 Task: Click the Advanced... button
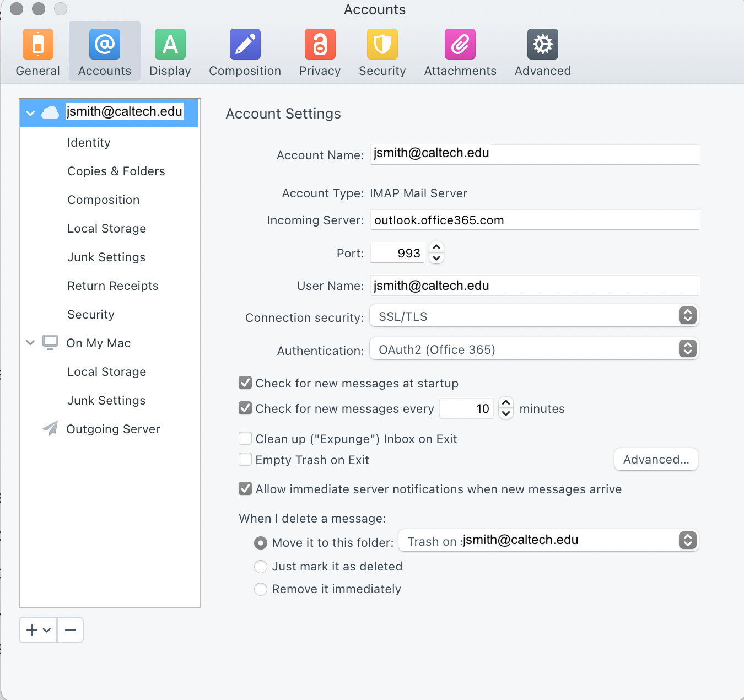point(656,460)
